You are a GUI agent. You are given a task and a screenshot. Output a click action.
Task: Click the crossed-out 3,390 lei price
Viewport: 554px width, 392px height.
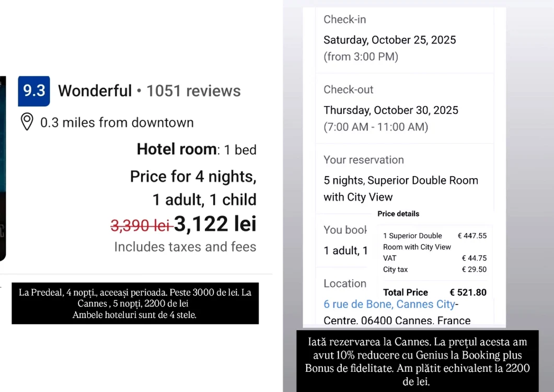pos(141,225)
